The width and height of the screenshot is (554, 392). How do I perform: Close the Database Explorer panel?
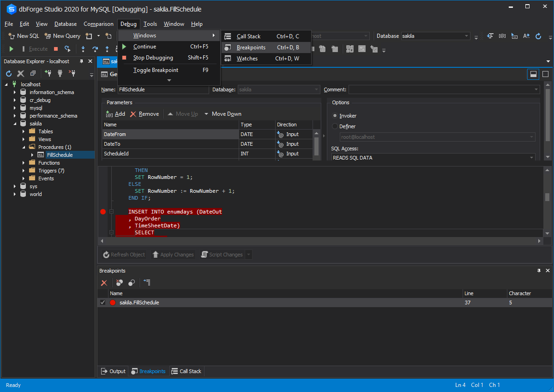90,61
